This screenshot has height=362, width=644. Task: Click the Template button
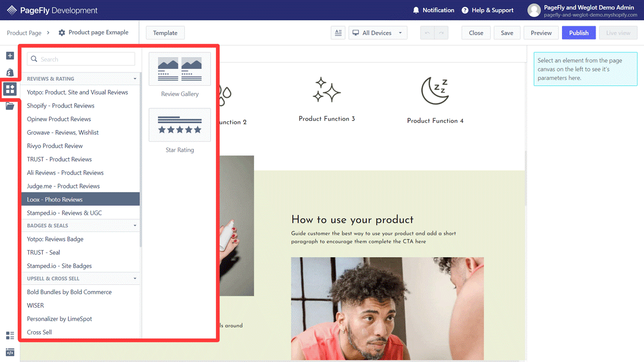click(x=165, y=33)
